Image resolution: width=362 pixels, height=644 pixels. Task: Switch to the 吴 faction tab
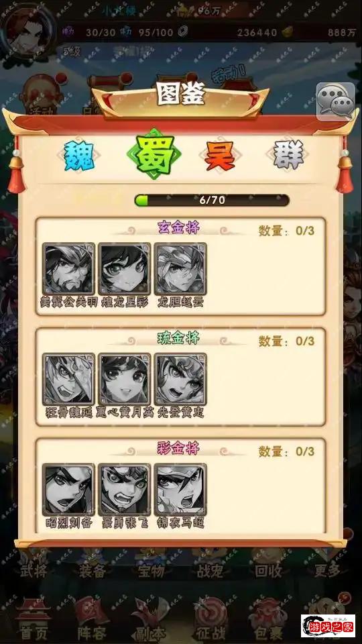pos(221,156)
